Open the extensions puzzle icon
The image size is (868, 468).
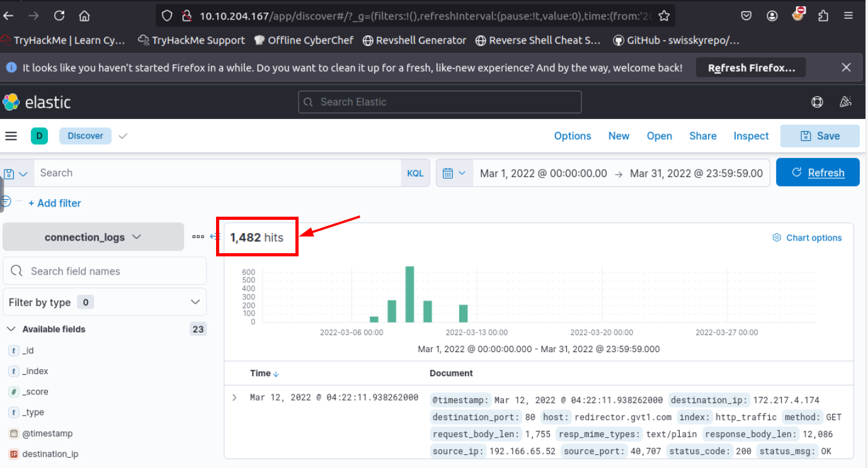coord(824,16)
